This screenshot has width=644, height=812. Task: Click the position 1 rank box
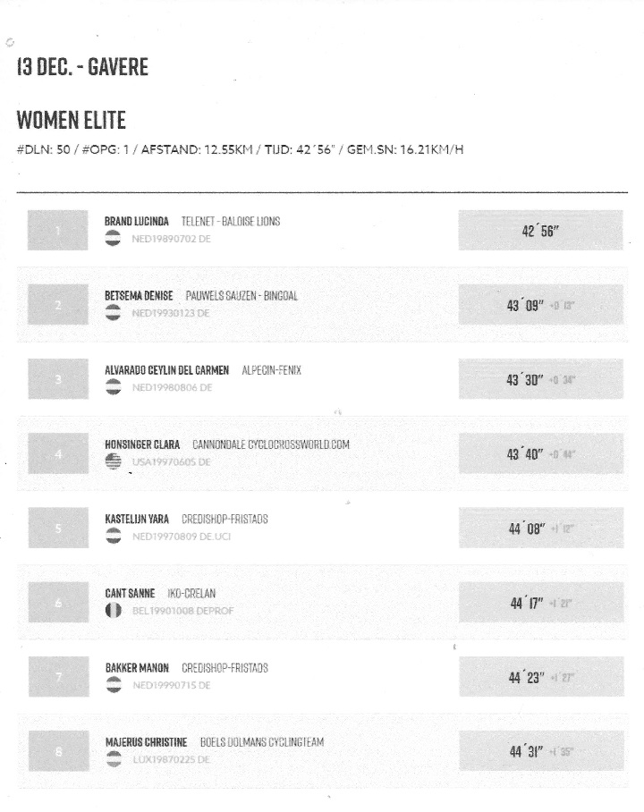tap(58, 231)
